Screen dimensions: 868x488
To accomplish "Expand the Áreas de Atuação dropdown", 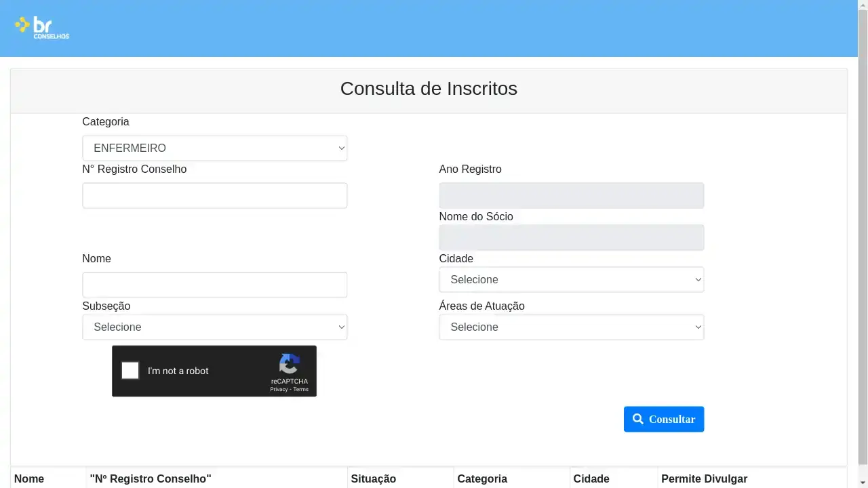I will (x=571, y=327).
